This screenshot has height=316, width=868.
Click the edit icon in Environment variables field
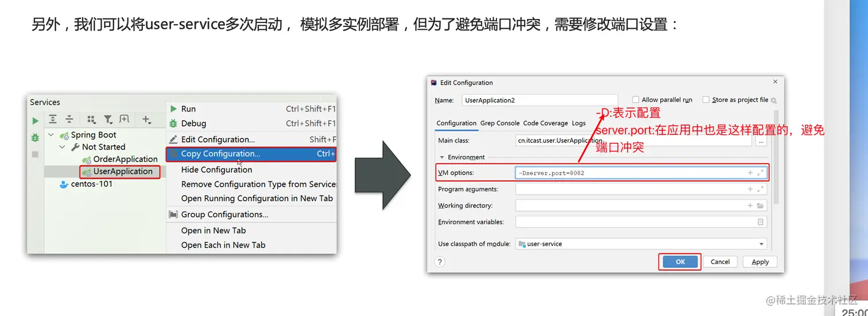click(761, 222)
